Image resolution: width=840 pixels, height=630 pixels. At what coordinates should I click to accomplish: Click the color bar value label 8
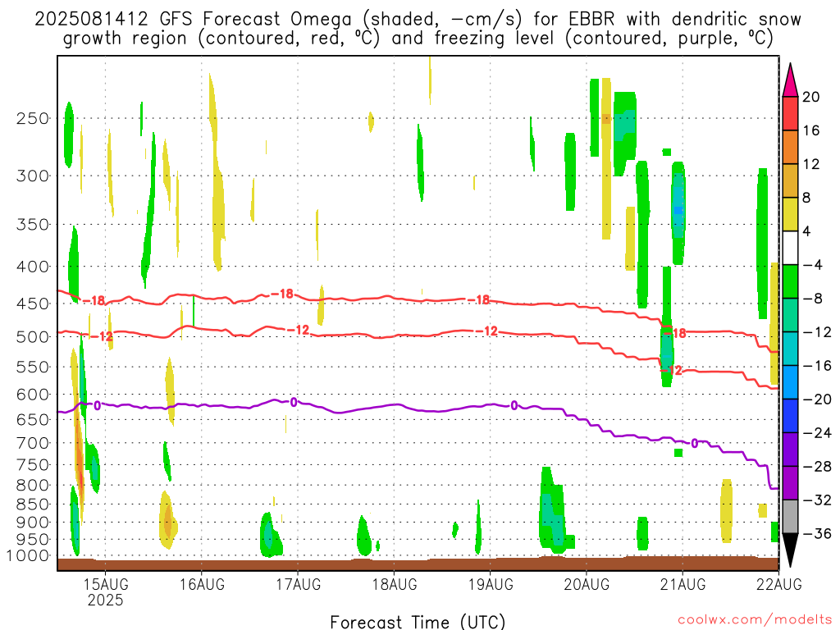pos(807,198)
